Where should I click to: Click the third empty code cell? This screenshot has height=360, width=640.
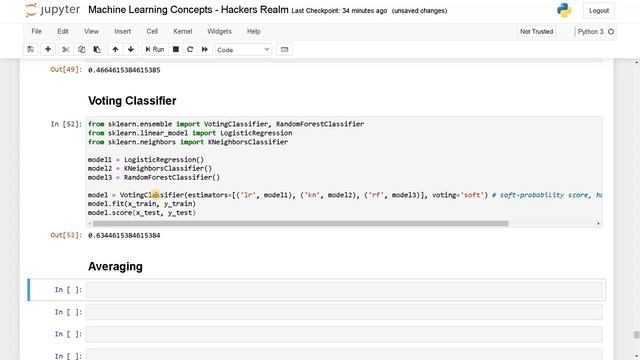tap(344, 334)
